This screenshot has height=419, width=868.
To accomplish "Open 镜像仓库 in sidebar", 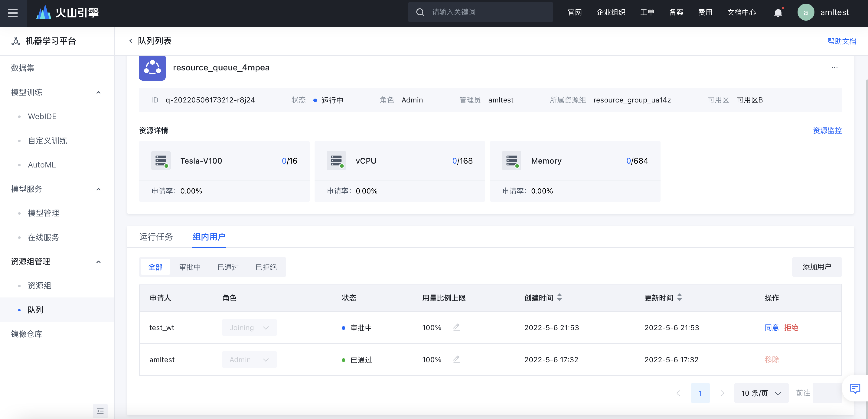I will [26, 334].
